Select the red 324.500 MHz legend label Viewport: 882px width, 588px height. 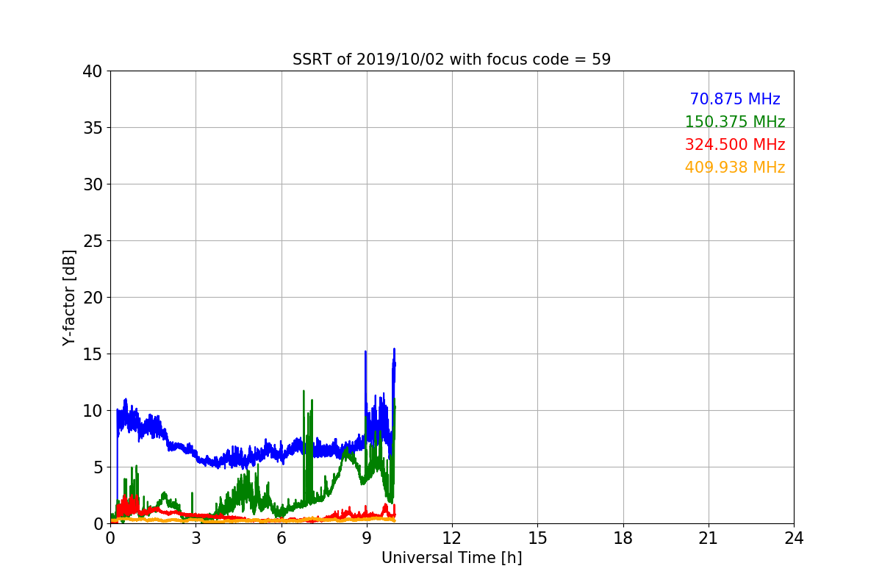coord(735,145)
